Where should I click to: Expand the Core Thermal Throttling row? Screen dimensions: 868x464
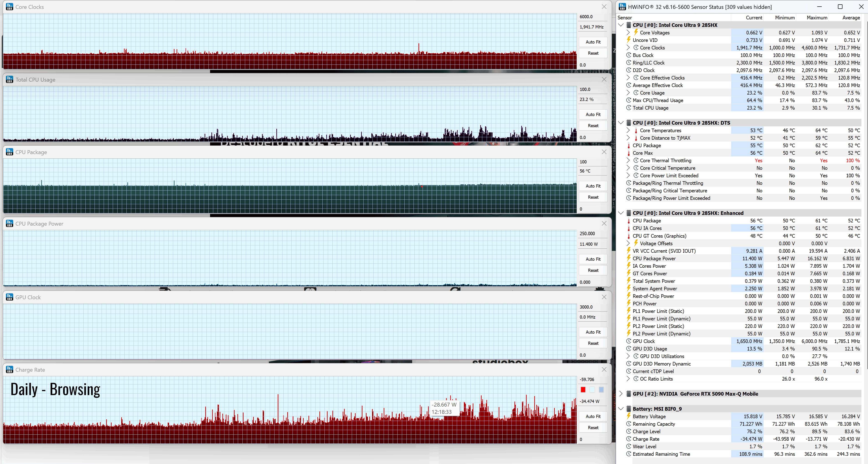[x=628, y=160]
